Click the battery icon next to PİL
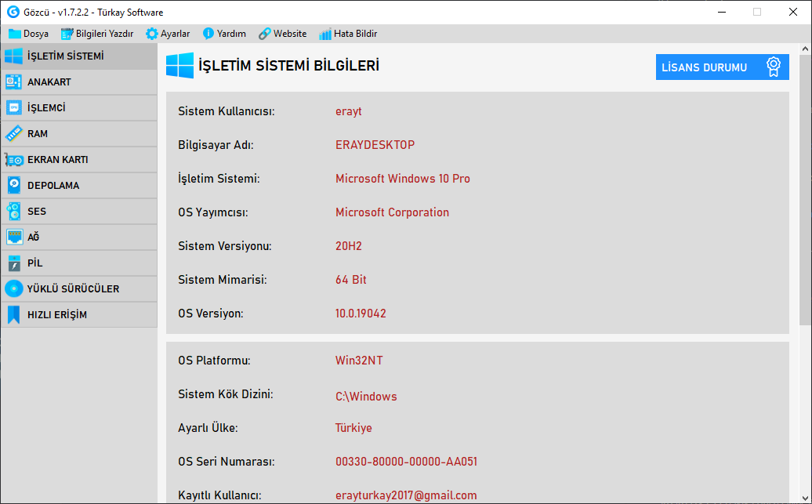The image size is (812, 504). click(x=14, y=263)
